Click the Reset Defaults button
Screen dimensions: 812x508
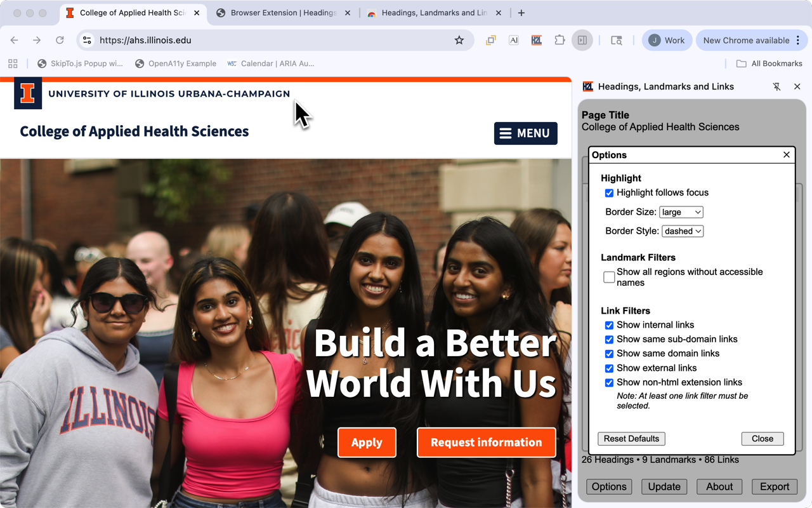pyautogui.click(x=631, y=439)
